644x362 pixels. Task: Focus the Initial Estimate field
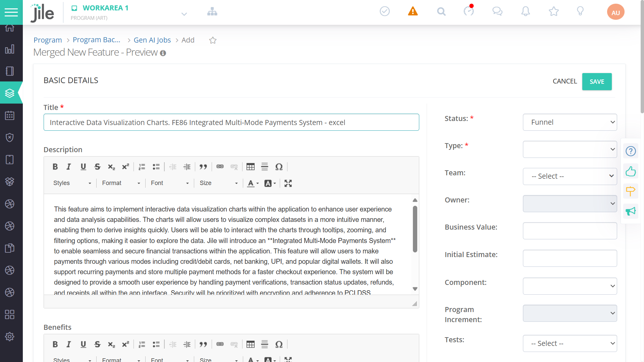click(570, 258)
